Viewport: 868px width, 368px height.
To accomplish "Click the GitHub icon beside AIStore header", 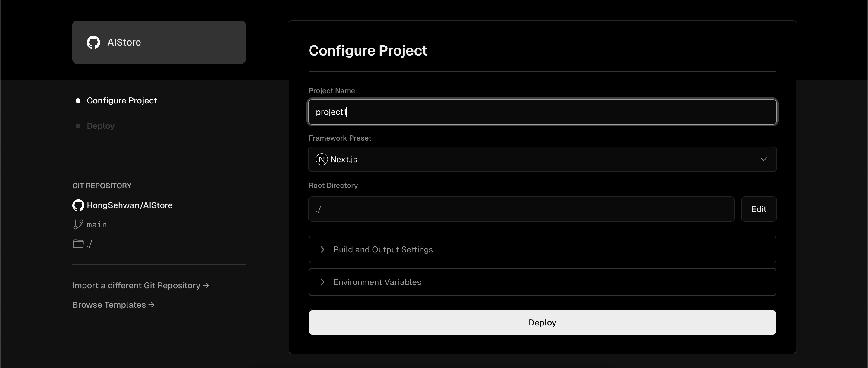I will tap(93, 42).
